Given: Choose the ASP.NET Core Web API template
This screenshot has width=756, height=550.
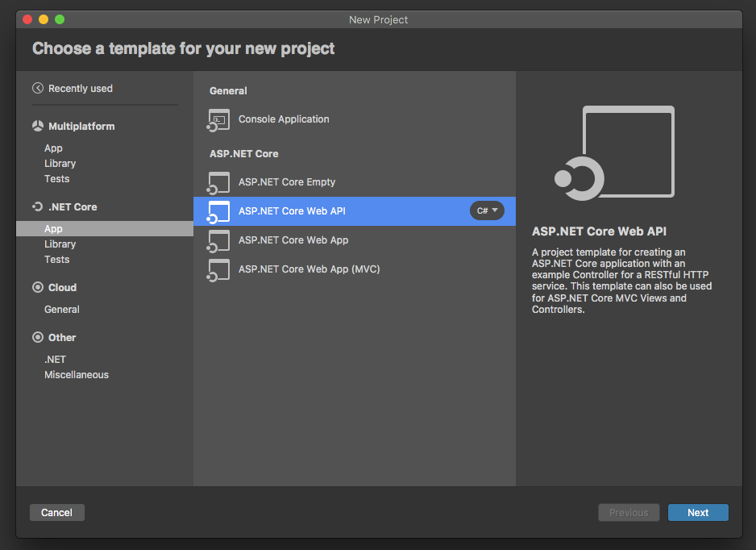Looking at the screenshot, I should [x=355, y=210].
